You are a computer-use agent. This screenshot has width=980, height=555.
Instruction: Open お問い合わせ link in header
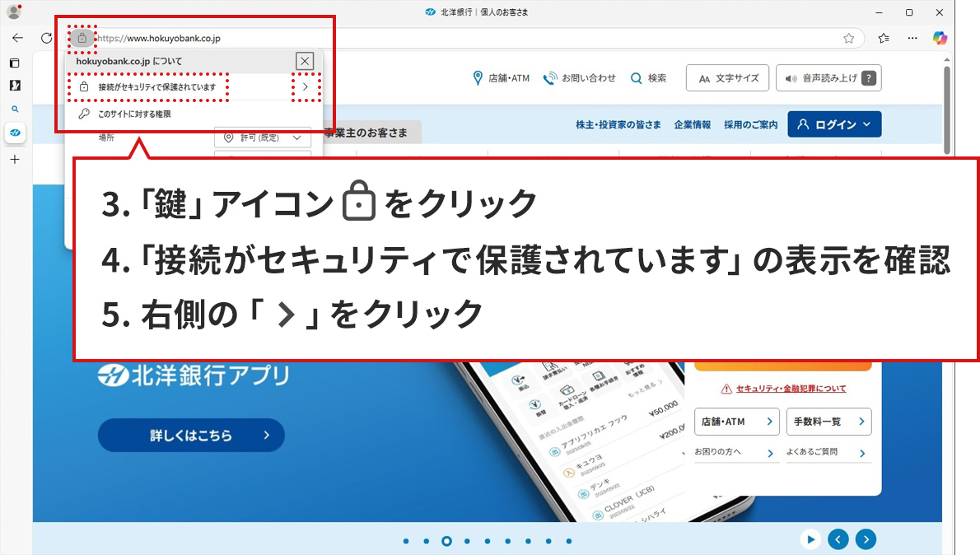[580, 78]
